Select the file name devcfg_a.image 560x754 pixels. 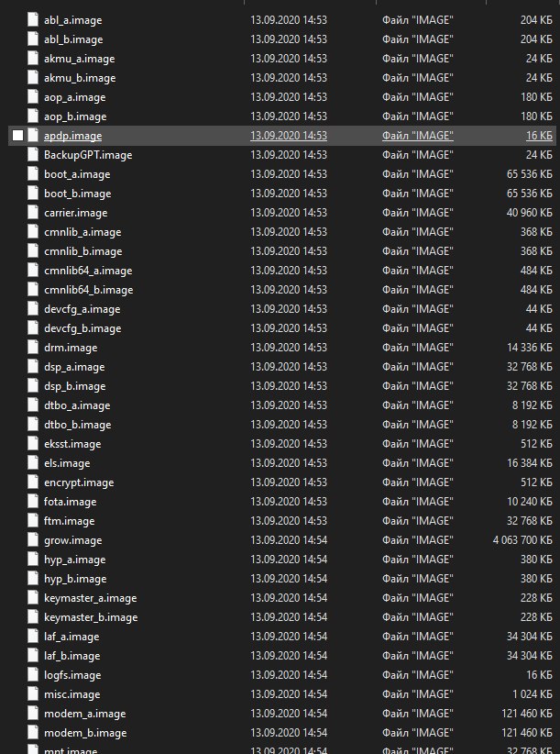point(82,309)
